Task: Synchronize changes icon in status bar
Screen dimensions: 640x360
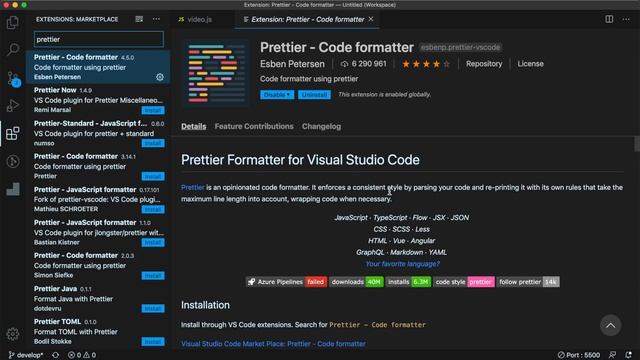Action: tap(56, 355)
